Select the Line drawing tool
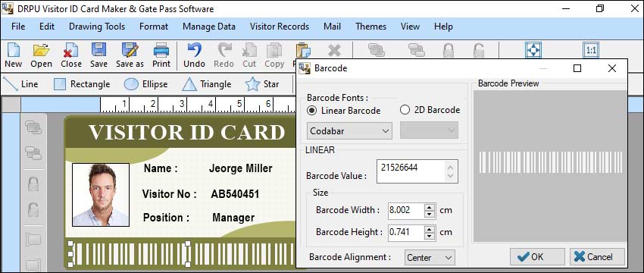This screenshot has width=644, height=273. [x=20, y=84]
